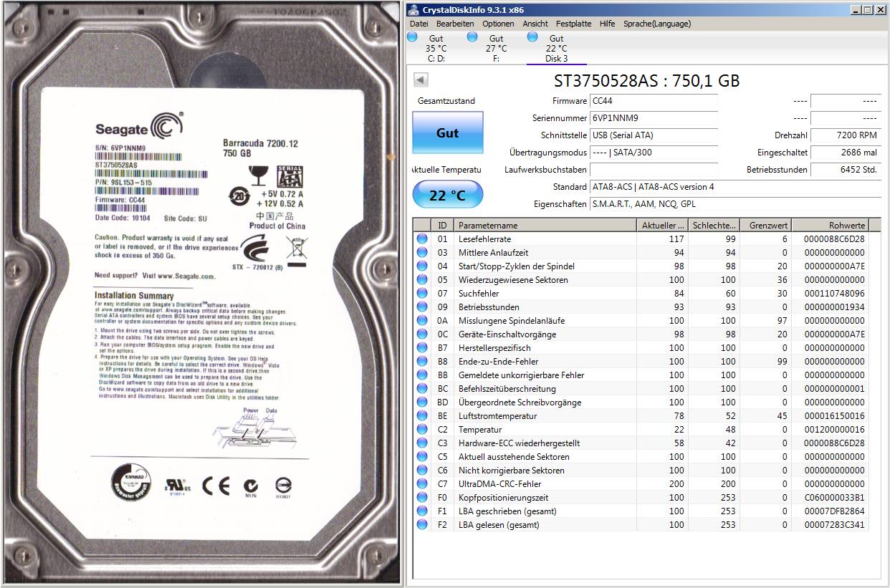890x588 pixels.
Task: Click status icon for Lesefehlerrate row
Action: [422, 239]
